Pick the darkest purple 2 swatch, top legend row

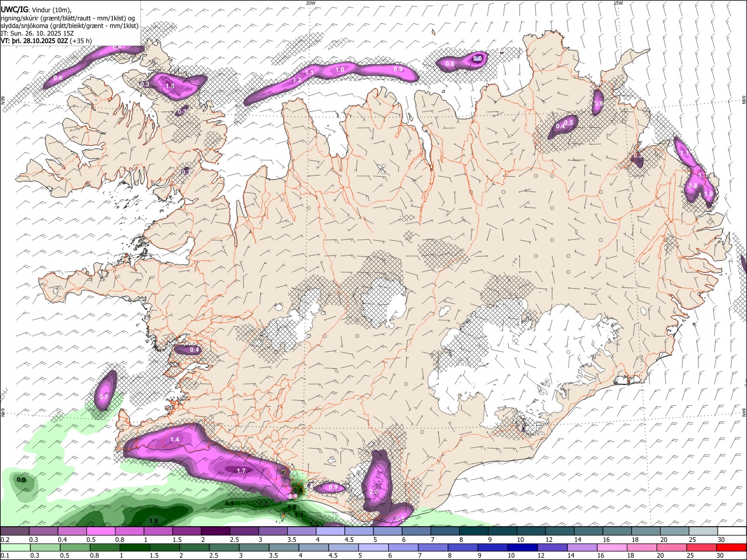[x=215, y=531]
